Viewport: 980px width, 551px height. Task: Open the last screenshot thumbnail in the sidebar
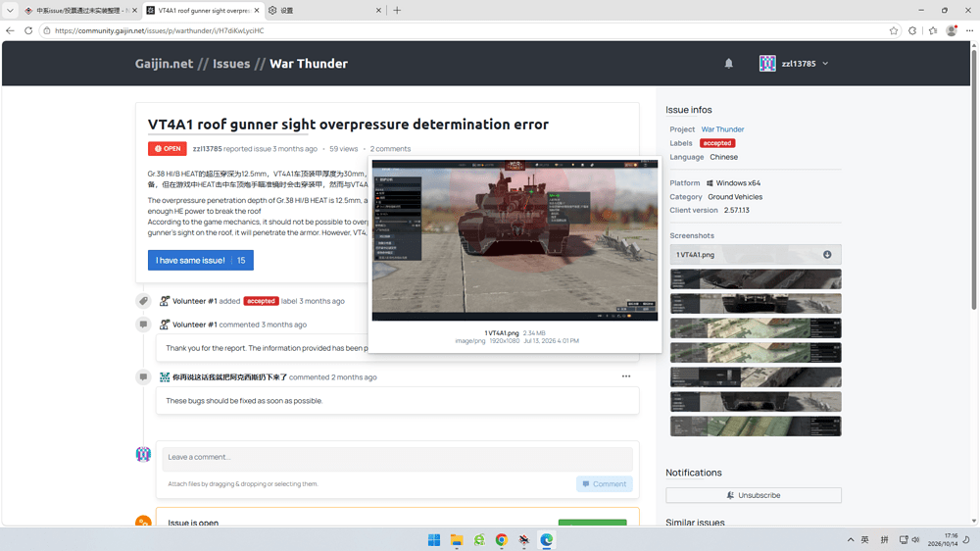pos(755,426)
